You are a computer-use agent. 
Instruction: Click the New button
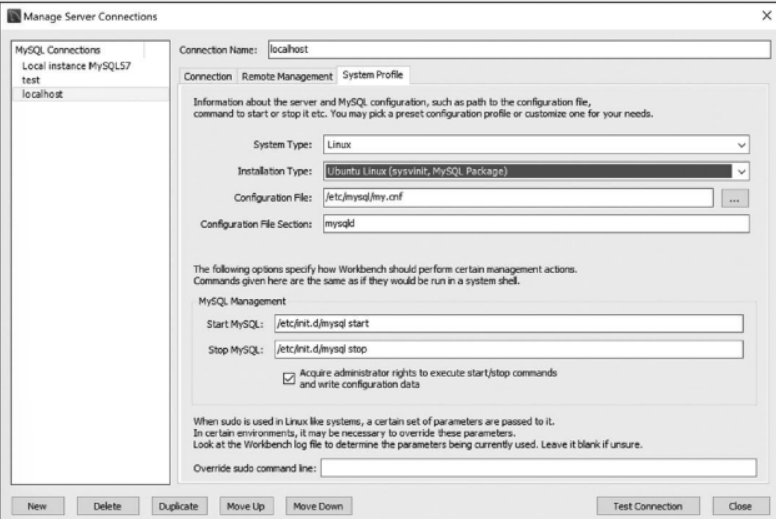38,506
